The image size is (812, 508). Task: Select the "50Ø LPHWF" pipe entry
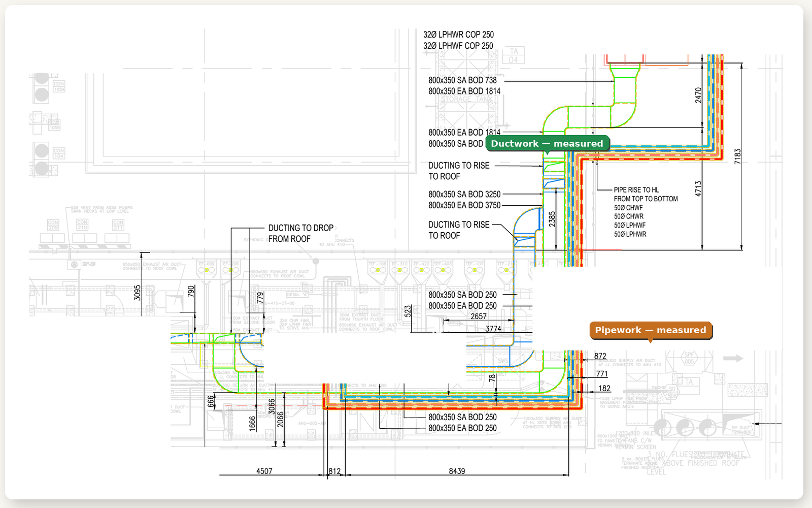(x=629, y=225)
